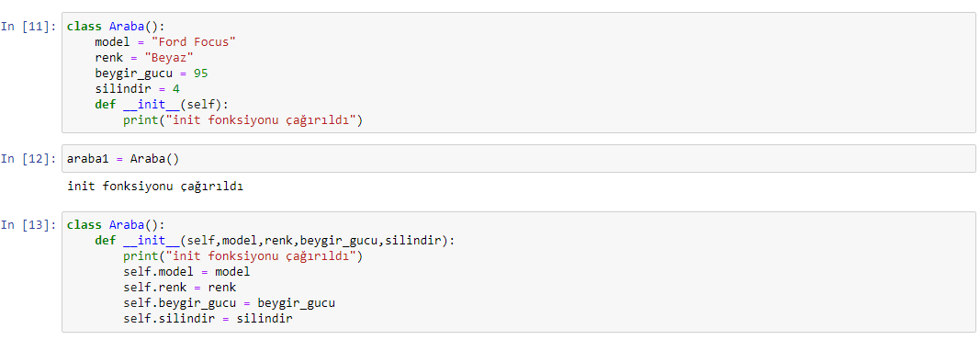Viewport: 980px width, 340px height.
Task: Click the In [13] cell prompt
Action: point(28,225)
